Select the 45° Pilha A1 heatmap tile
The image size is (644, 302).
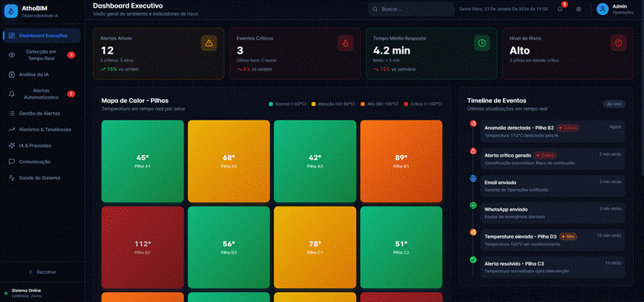coord(143,161)
